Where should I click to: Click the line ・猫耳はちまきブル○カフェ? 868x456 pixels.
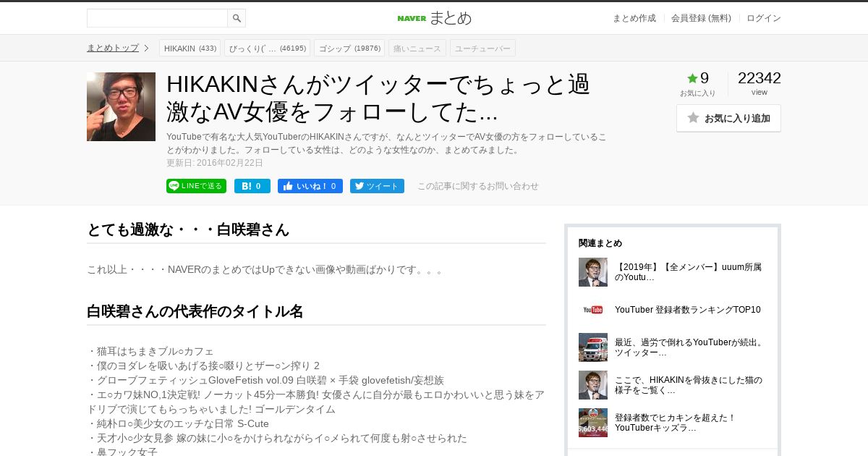click(150, 351)
